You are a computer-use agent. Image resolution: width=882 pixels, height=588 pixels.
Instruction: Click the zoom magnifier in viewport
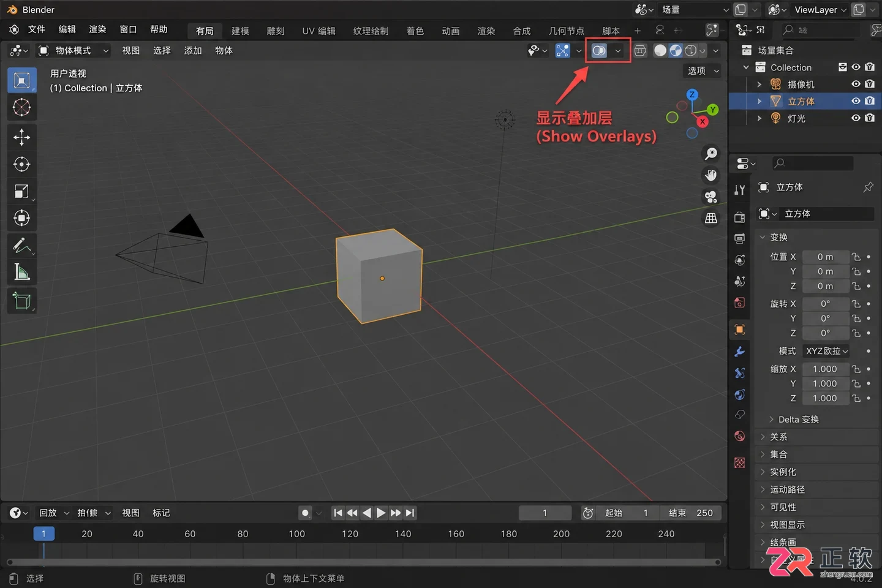click(710, 153)
